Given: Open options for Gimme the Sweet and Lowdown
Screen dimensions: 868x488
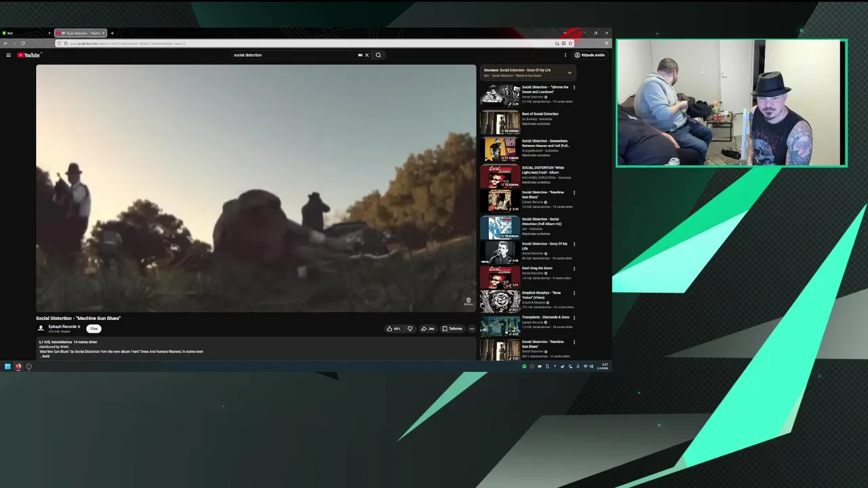Looking at the screenshot, I should point(574,87).
